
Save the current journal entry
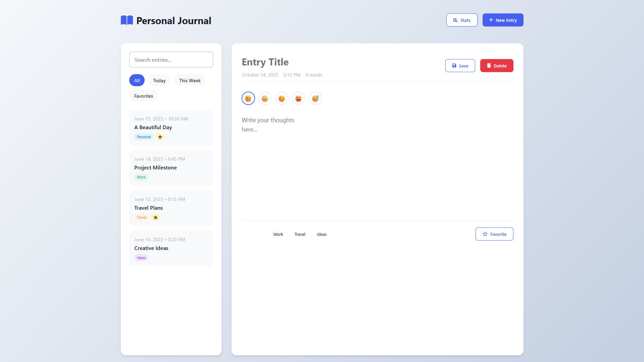click(x=460, y=66)
